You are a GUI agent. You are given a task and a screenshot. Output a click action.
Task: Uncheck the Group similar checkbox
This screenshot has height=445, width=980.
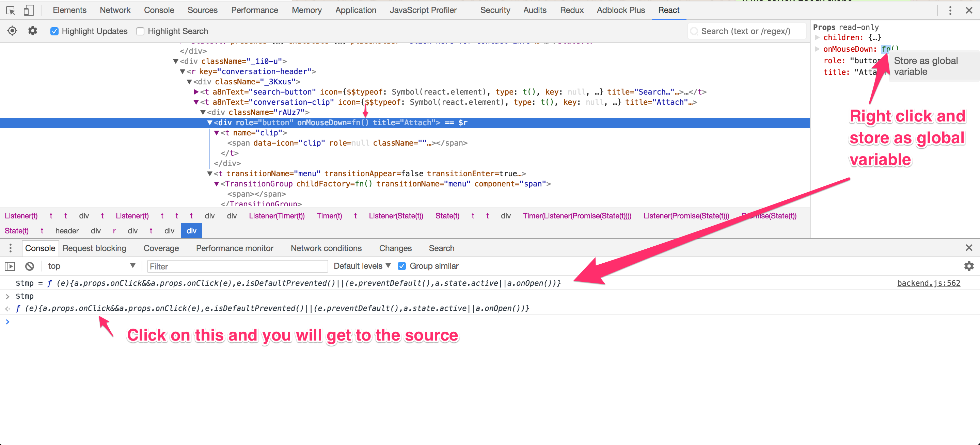[x=402, y=266]
